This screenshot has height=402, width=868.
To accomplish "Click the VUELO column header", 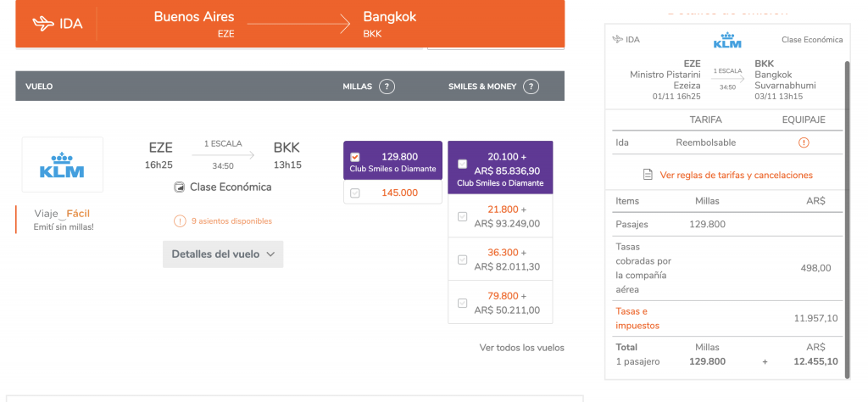I will pos(39,87).
